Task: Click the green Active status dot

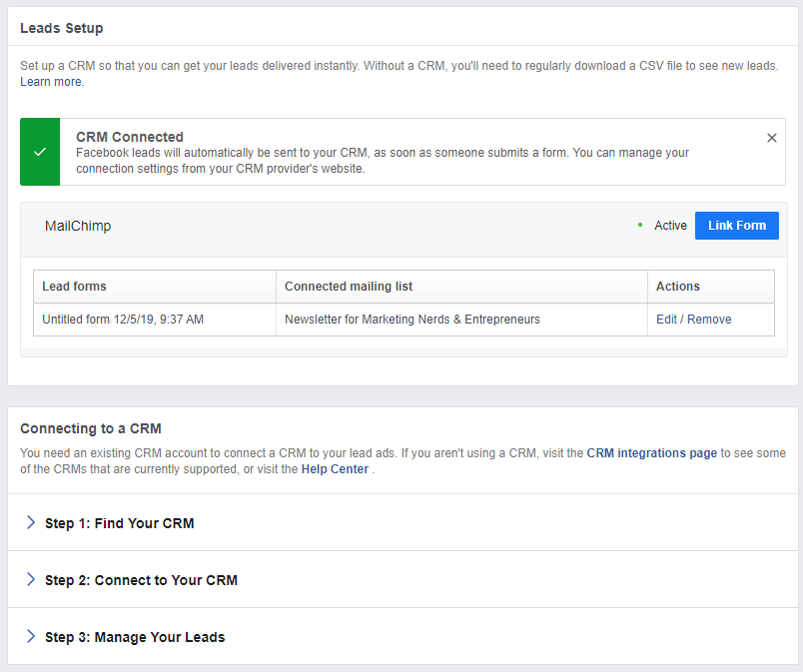Action: [x=640, y=226]
